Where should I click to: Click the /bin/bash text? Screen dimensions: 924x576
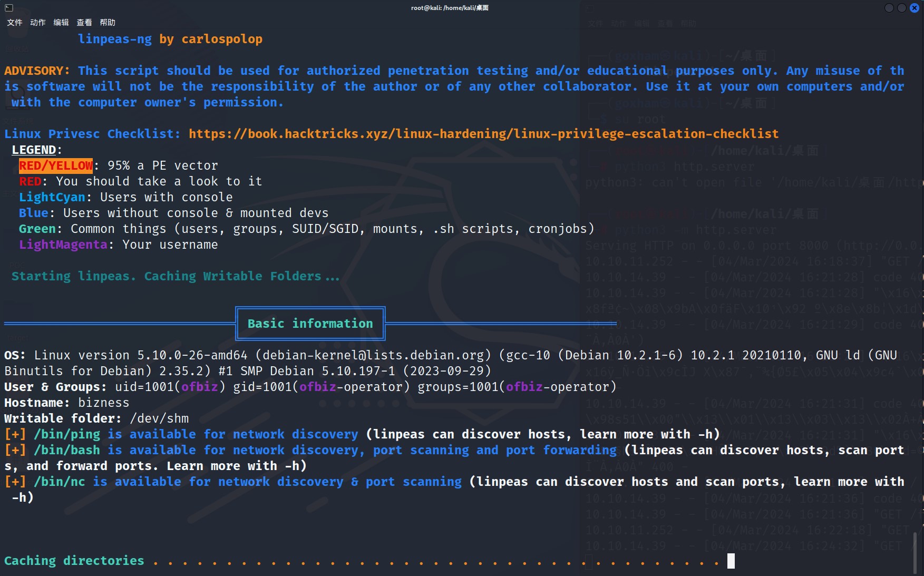click(x=67, y=450)
